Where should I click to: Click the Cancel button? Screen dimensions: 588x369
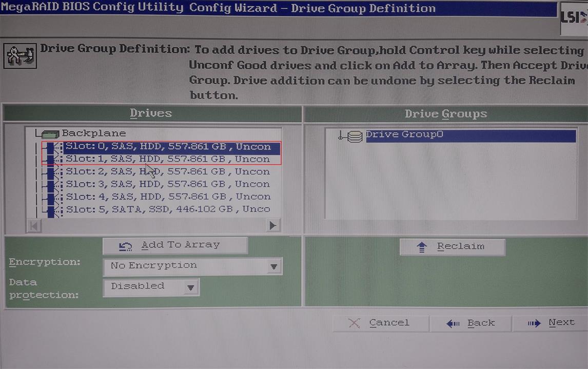380,323
